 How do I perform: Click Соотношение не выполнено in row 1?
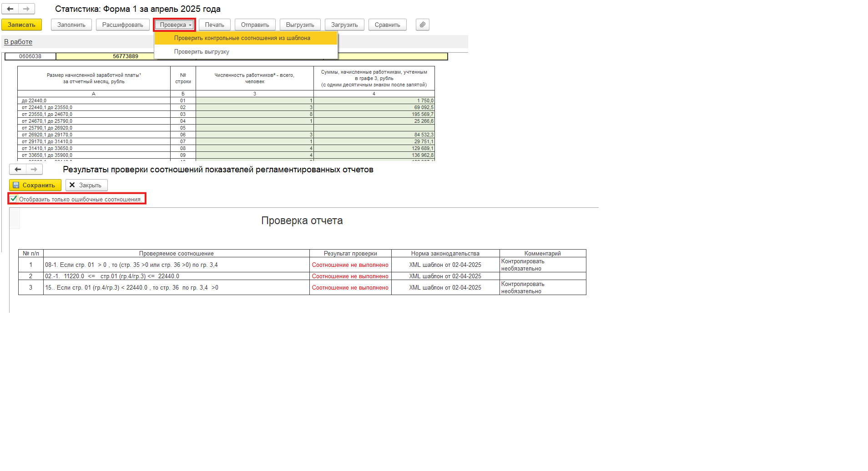coord(350,265)
